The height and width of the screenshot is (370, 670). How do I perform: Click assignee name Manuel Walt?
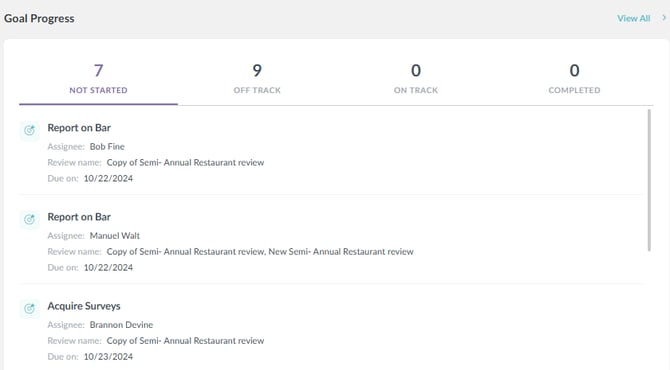pyautogui.click(x=115, y=236)
